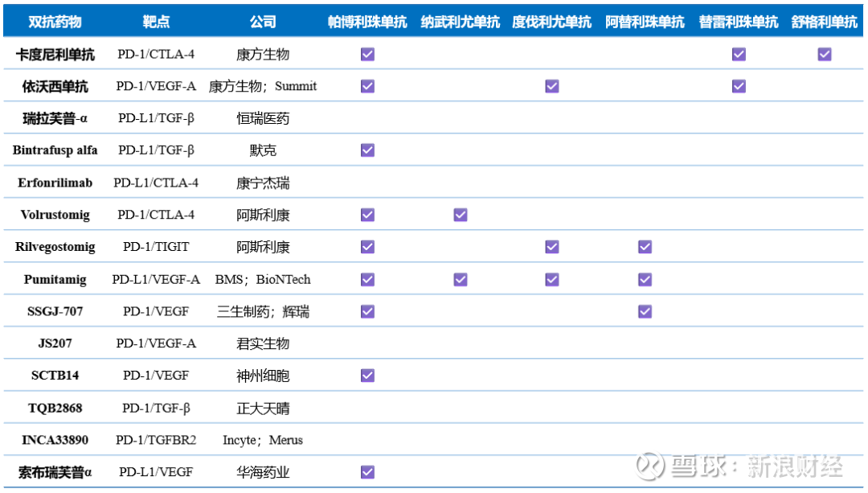868x493 pixels.
Task: Select the Rilvegostomig row label
Action: 55,247
